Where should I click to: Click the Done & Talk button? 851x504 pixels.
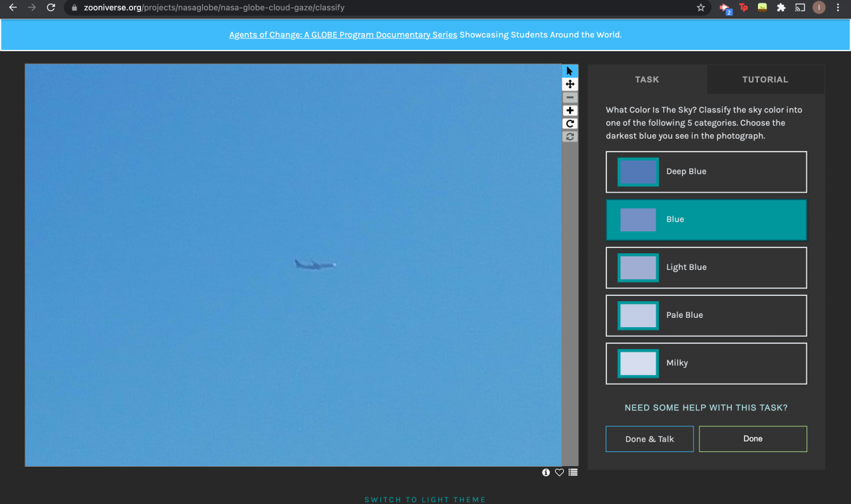(650, 439)
